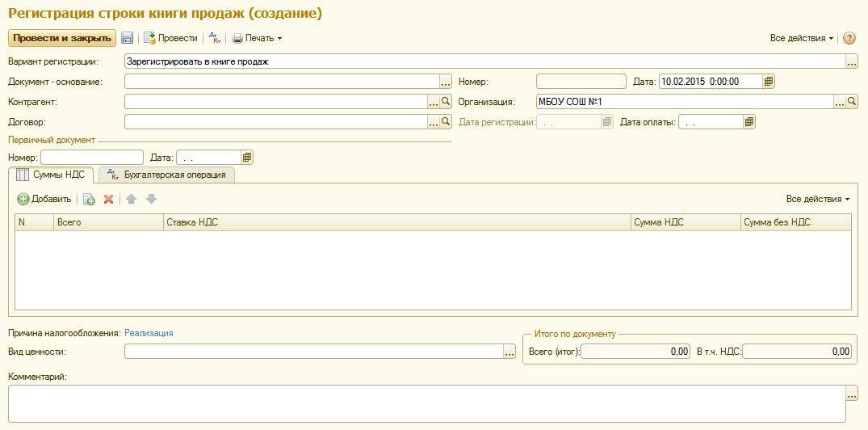Delete row using red X icon
This screenshot has width=868, height=430.
pos(108,199)
